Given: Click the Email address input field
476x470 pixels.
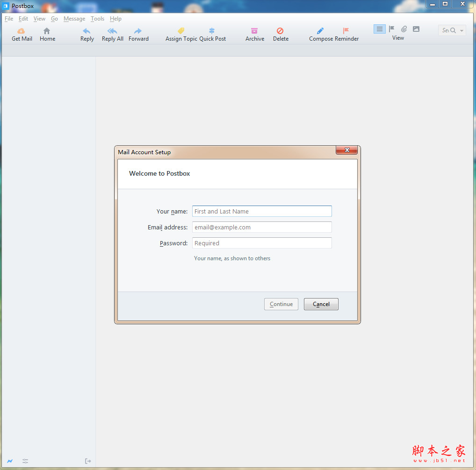Looking at the screenshot, I should coord(262,227).
